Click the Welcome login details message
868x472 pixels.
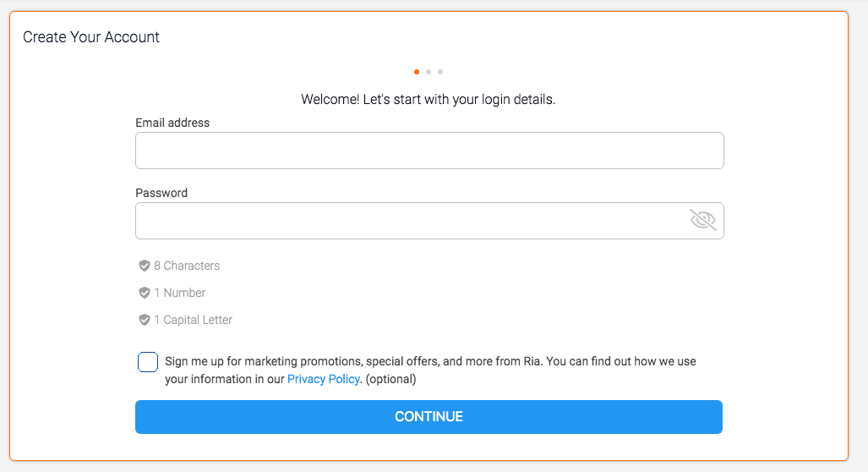point(428,99)
